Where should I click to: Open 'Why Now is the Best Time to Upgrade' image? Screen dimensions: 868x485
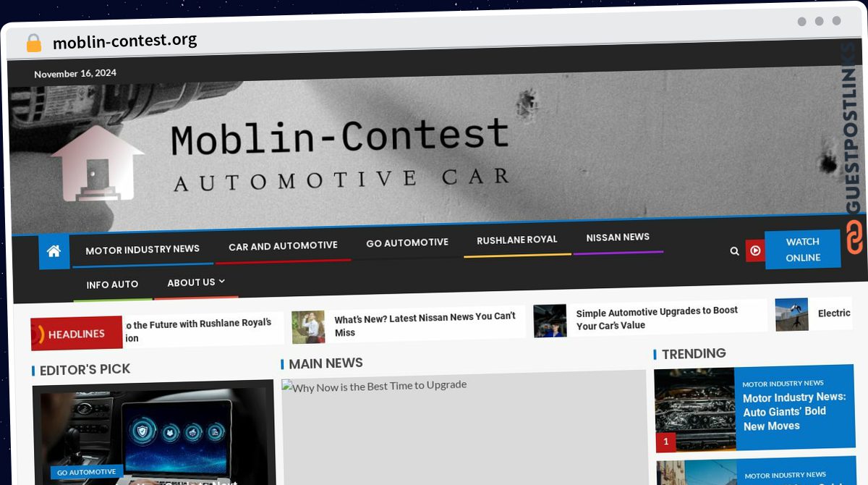click(464, 427)
